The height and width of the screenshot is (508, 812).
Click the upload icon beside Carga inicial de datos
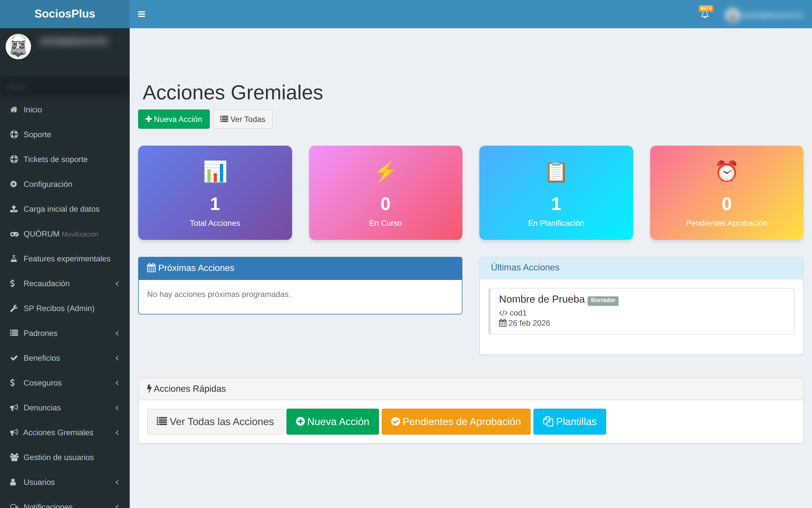tap(14, 209)
